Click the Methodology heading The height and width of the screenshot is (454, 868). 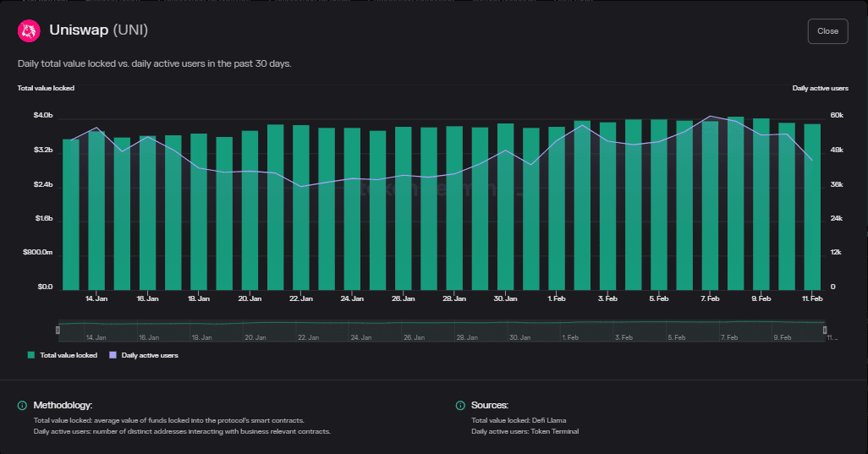point(63,405)
